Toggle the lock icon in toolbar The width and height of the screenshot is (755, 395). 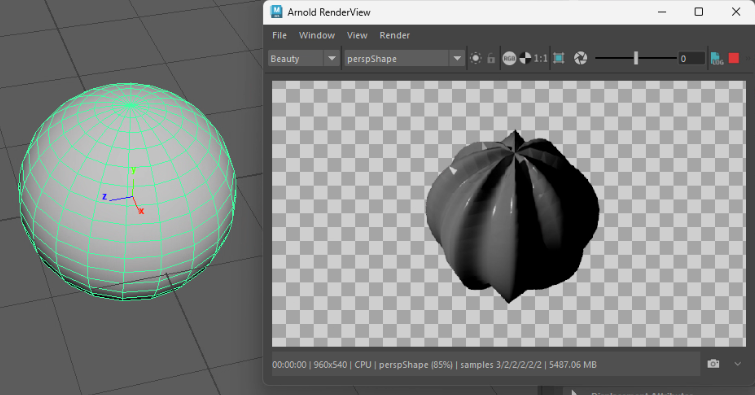click(x=491, y=58)
